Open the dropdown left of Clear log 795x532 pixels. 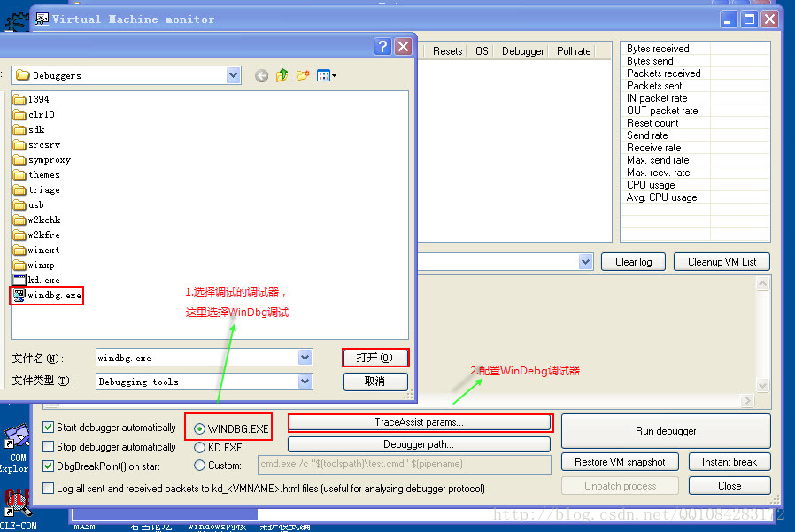[585, 262]
